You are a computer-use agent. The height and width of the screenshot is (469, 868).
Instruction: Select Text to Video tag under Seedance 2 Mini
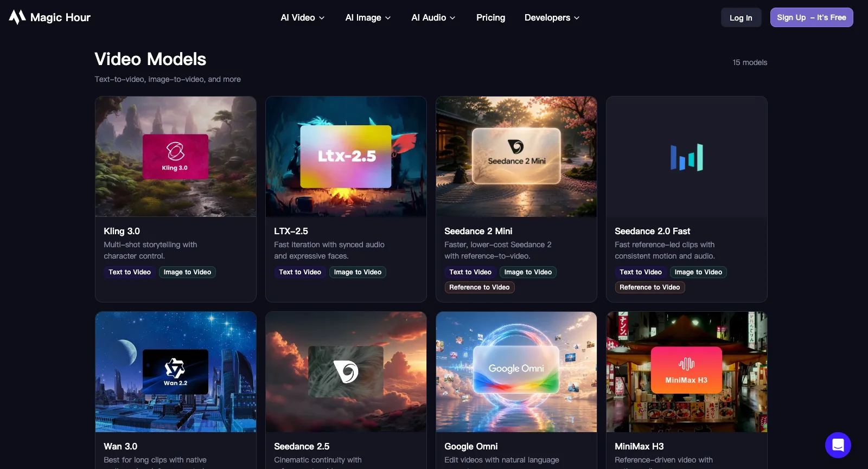470,272
